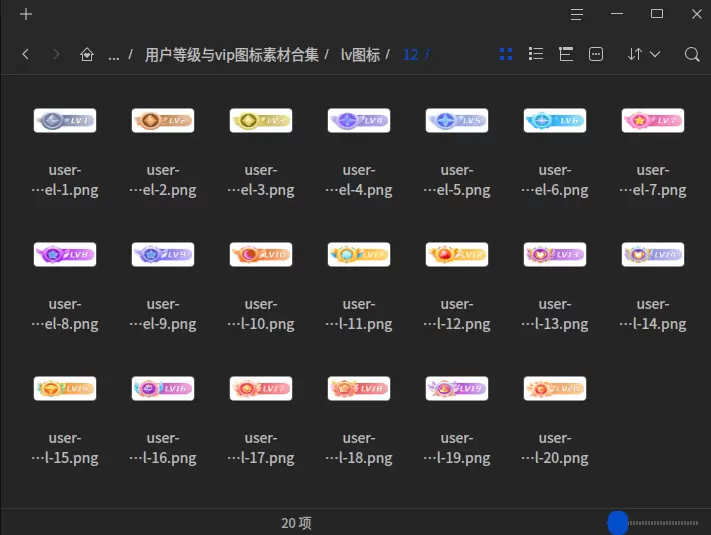Select LV7 badge thumbnail
Screen dimensions: 711x535
tap(653, 121)
